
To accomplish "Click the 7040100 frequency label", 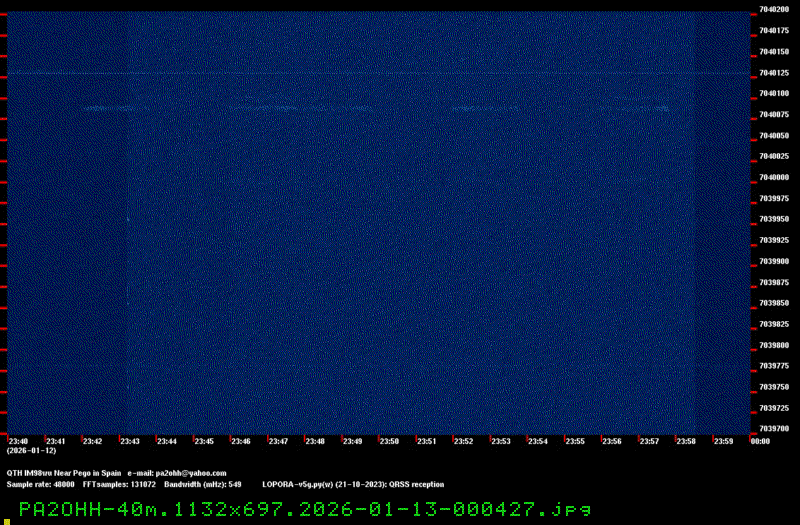I will (774, 93).
